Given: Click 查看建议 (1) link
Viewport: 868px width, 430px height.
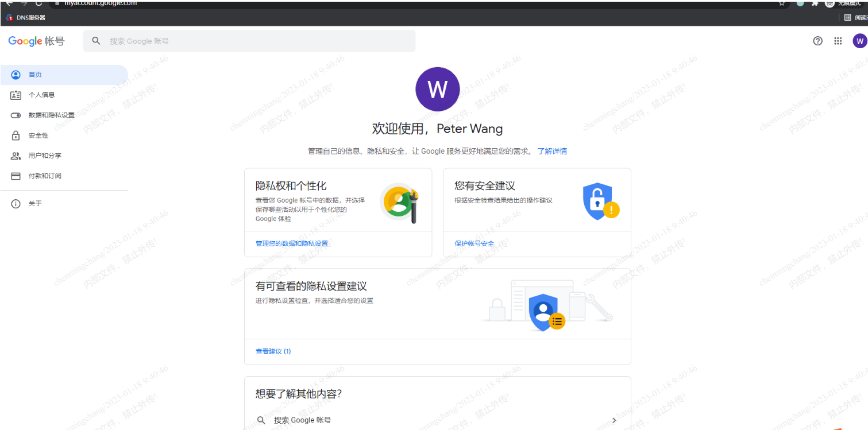Looking at the screenshot, I should 273,351.
